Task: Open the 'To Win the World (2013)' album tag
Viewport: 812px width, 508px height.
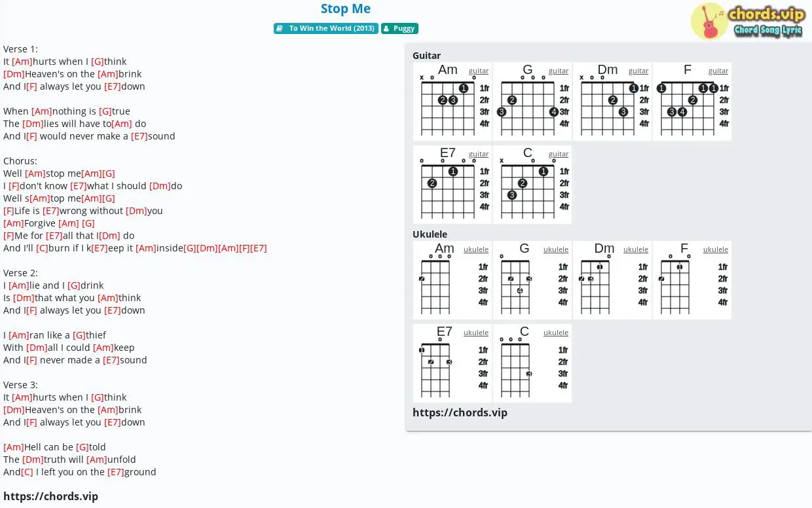Action: 326,29
